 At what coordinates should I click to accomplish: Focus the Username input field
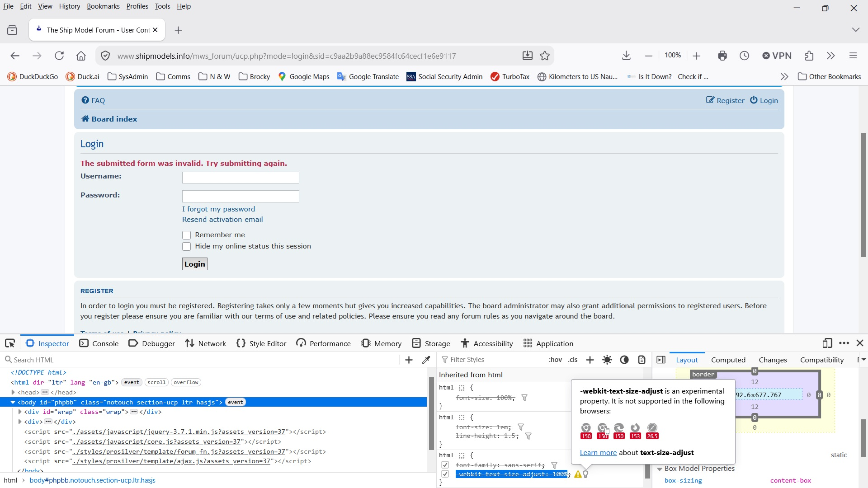[x=241, y=178]
